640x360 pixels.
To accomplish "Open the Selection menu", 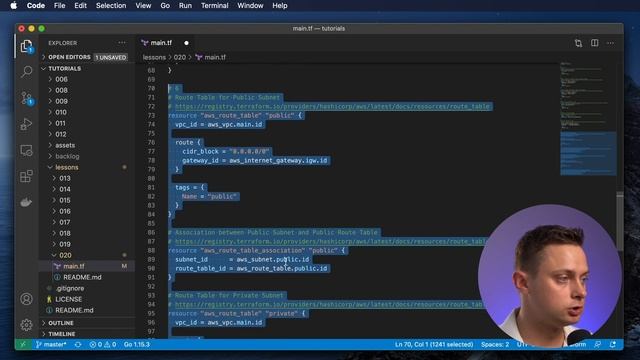I will click(111, 6).
